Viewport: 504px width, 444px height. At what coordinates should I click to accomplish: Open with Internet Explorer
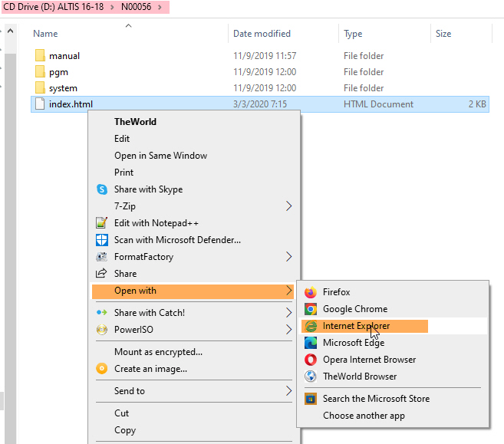tap(356, 326)
